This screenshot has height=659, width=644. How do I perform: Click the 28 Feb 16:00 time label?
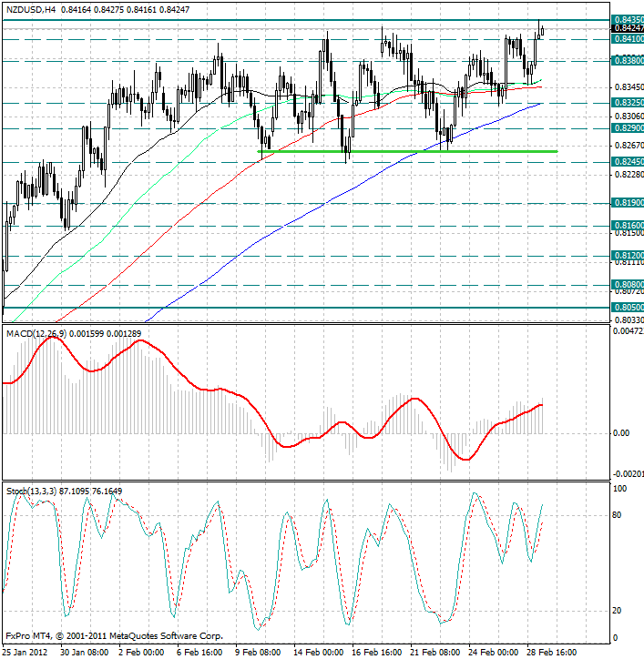(551, 653)
